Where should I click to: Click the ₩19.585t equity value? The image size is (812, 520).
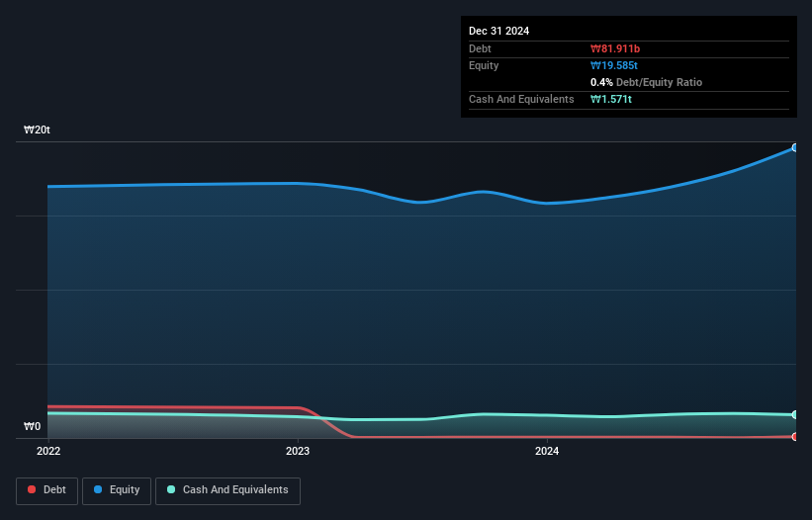point(614,65)
